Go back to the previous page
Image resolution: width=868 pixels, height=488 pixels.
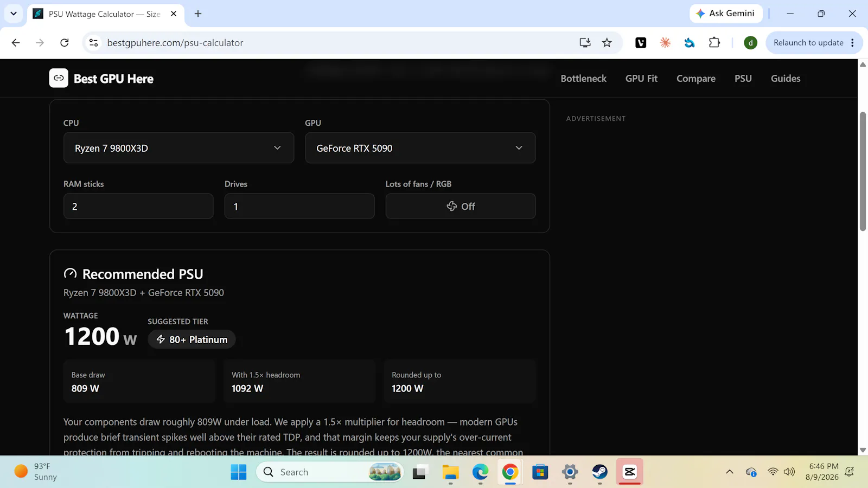pos(16,43)
